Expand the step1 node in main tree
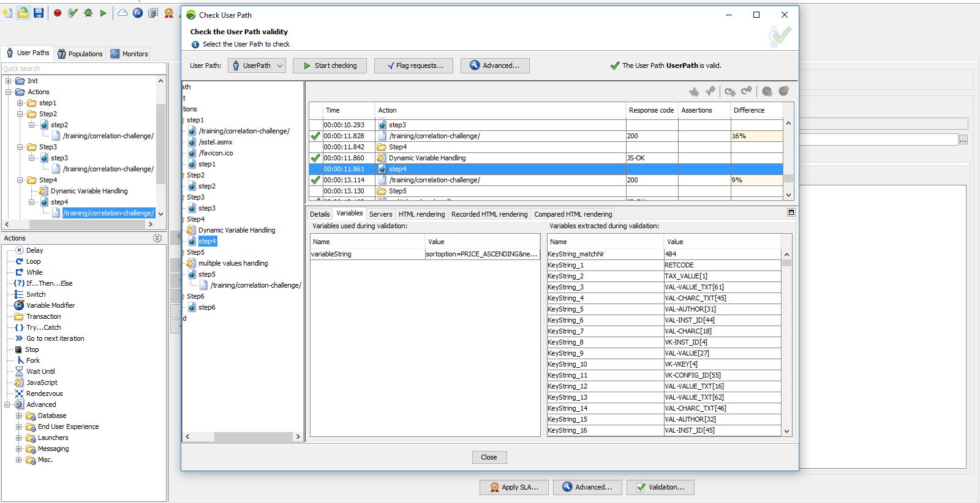Image resolution: width=980 pixels, height=503 pixels. point(20,103)
